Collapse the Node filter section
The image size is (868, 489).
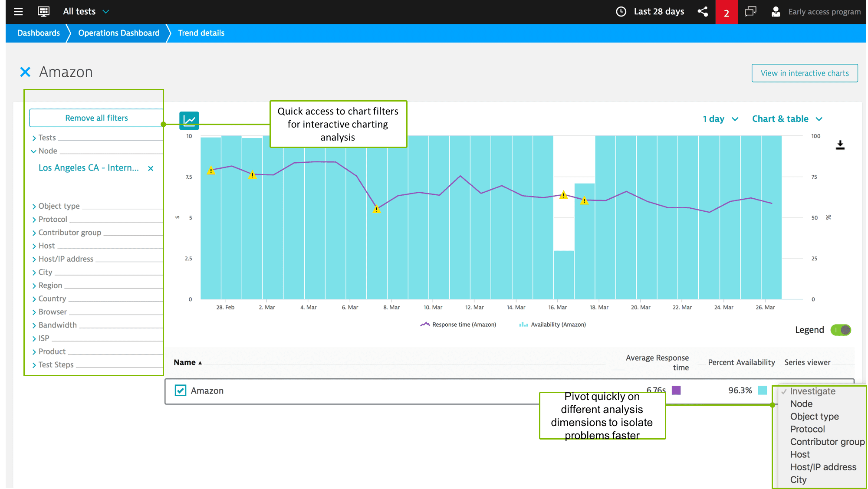coord(44,151)
